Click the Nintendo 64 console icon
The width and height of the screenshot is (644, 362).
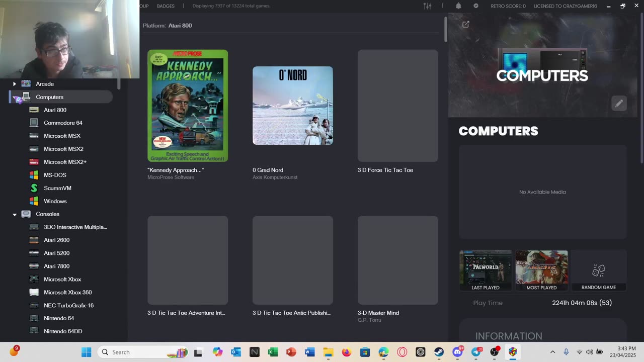[x=34, y=318]
